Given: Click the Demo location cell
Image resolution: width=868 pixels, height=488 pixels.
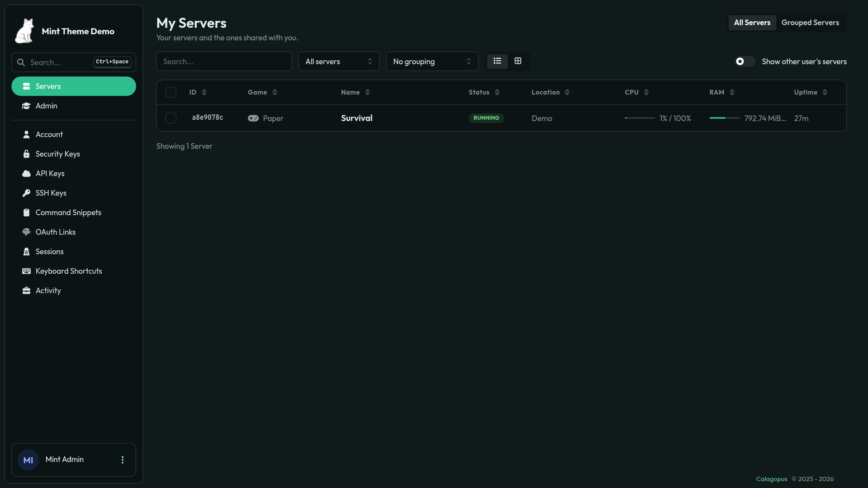Looking at the screenshot, I should click(542, 118).
